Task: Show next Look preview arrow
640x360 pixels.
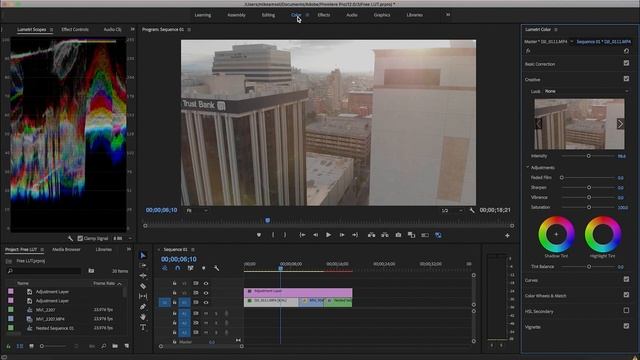Action: point(620,124)
